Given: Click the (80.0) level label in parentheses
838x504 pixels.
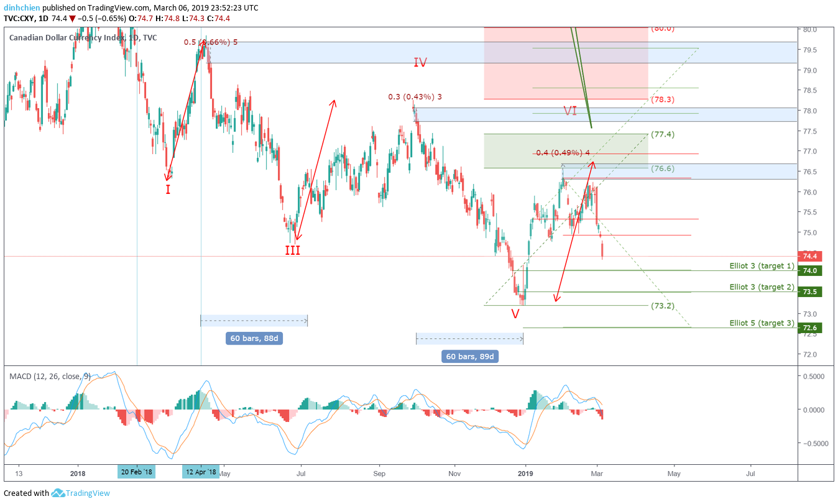Looking at the screenshot, I should point(663,29).
